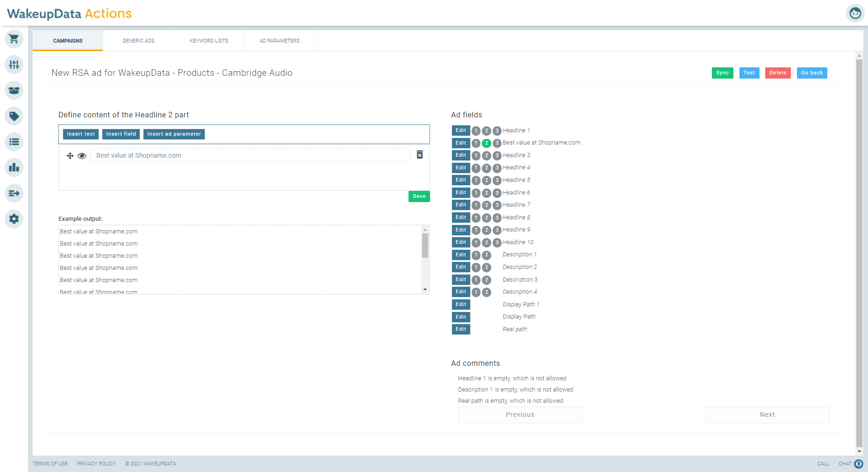Open the box/package sidebar icon
The image size is (868, 472).
[14, 90]
